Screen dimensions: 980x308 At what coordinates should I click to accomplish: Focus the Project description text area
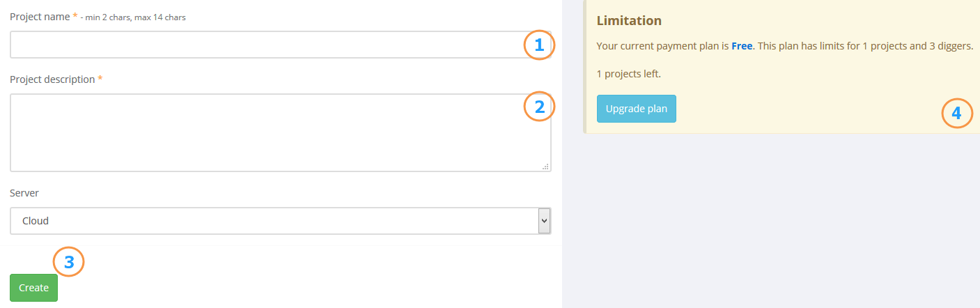coord(281,132)
